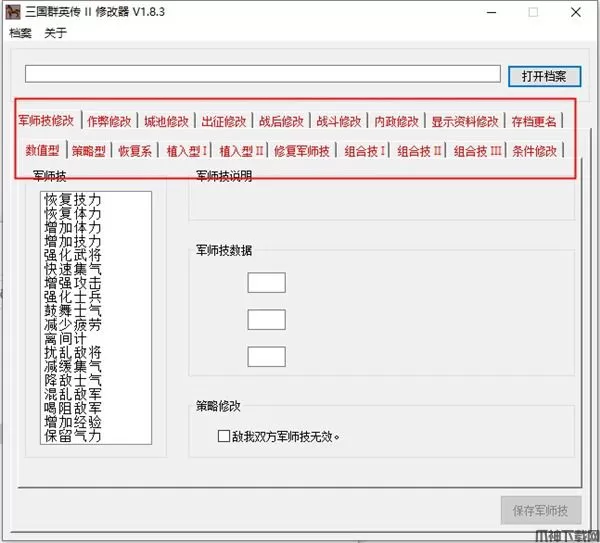Switch to the 城池修改 tab

click(166, 122)
